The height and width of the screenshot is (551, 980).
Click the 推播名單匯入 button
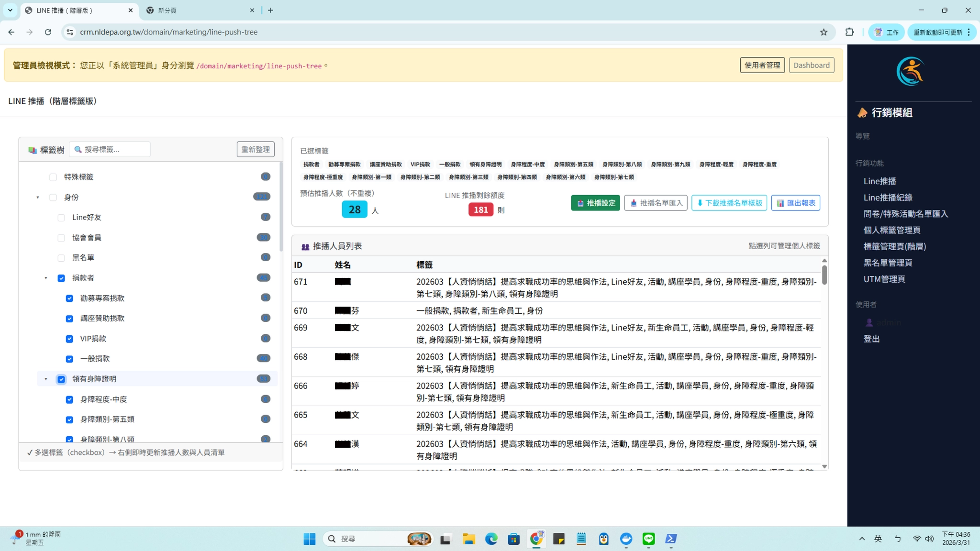pyautogui.click(x=656, y=203)
